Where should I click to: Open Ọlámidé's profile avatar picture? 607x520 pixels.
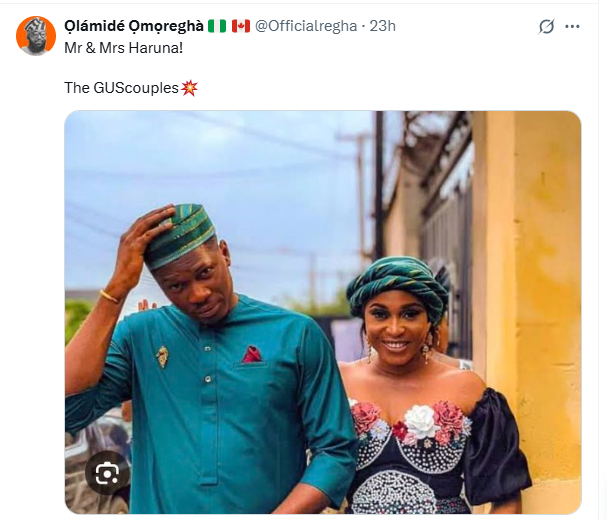pyautogui.click(x=36, y=37)
